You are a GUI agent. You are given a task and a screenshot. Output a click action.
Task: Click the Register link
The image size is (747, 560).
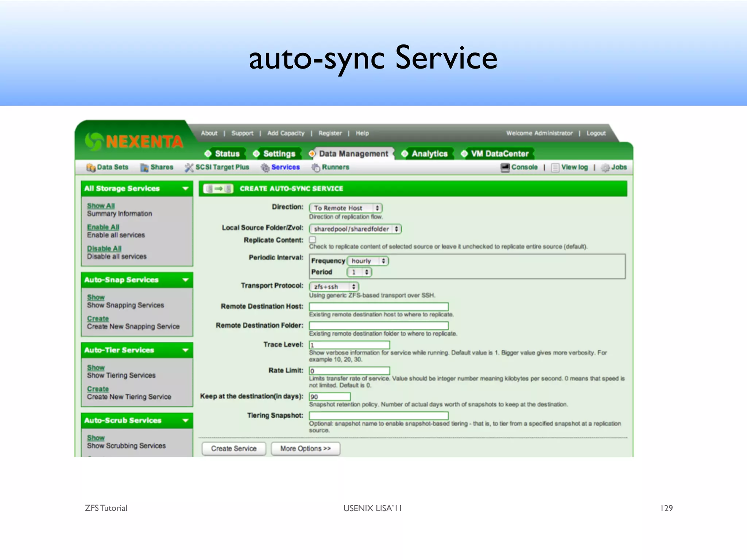(330, 133)
